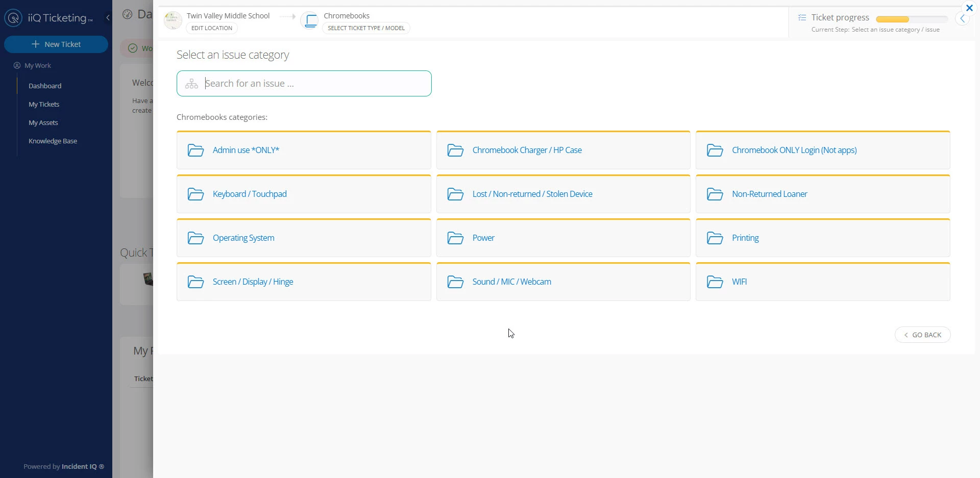The image size is (980, 478).
Task: Select the Printing category
Action: 823,238
